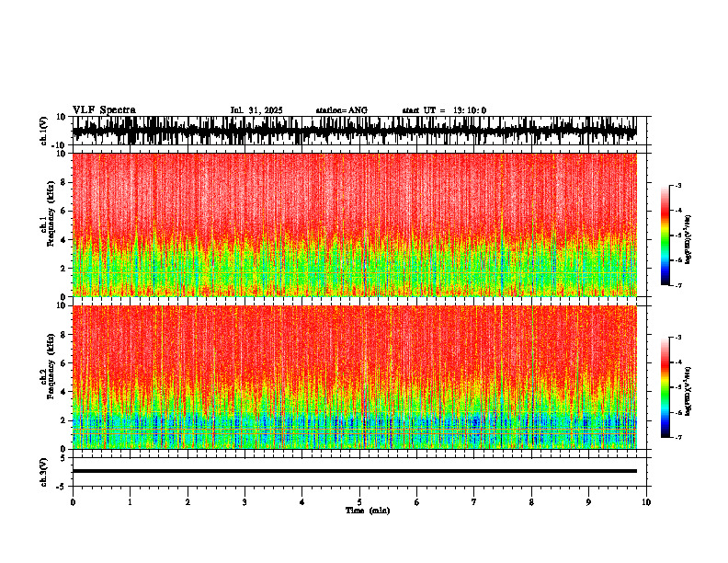The image size is (728, 563).
Task: Select the "ch.1(V)" axis label
Action: click(x=44, y=131)
